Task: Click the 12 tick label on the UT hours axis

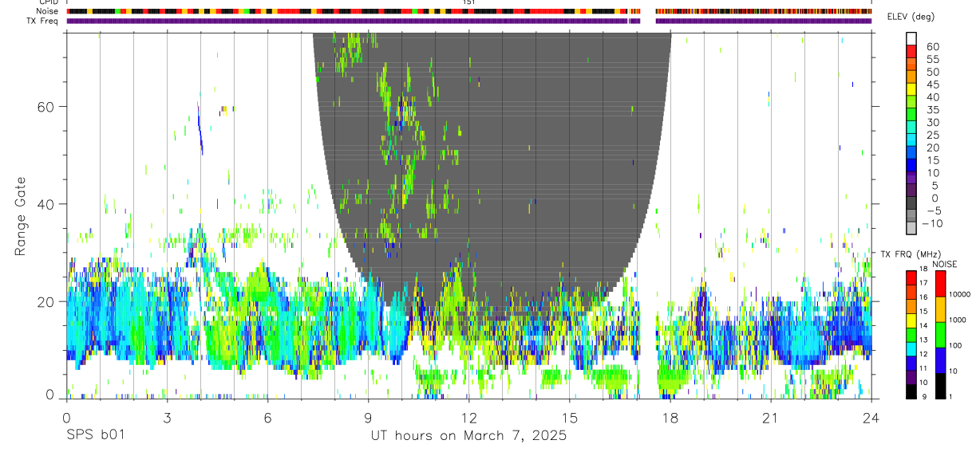Action: click(468, 417)
